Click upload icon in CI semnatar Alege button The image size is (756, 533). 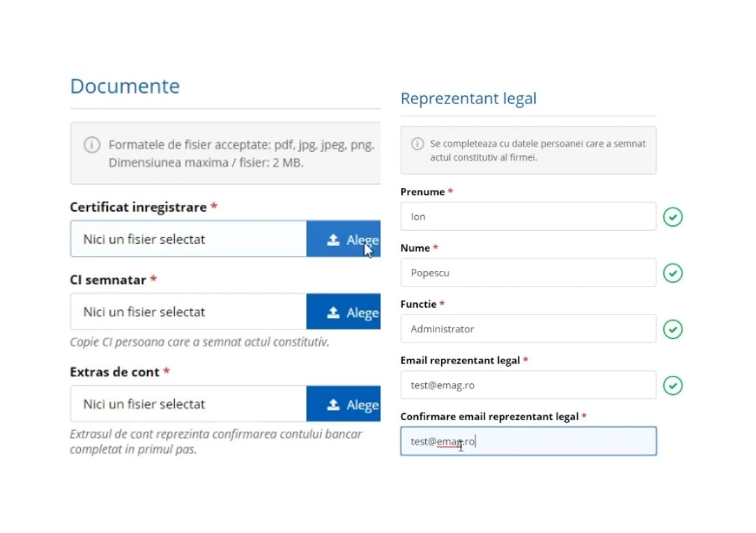coord(333,312)
